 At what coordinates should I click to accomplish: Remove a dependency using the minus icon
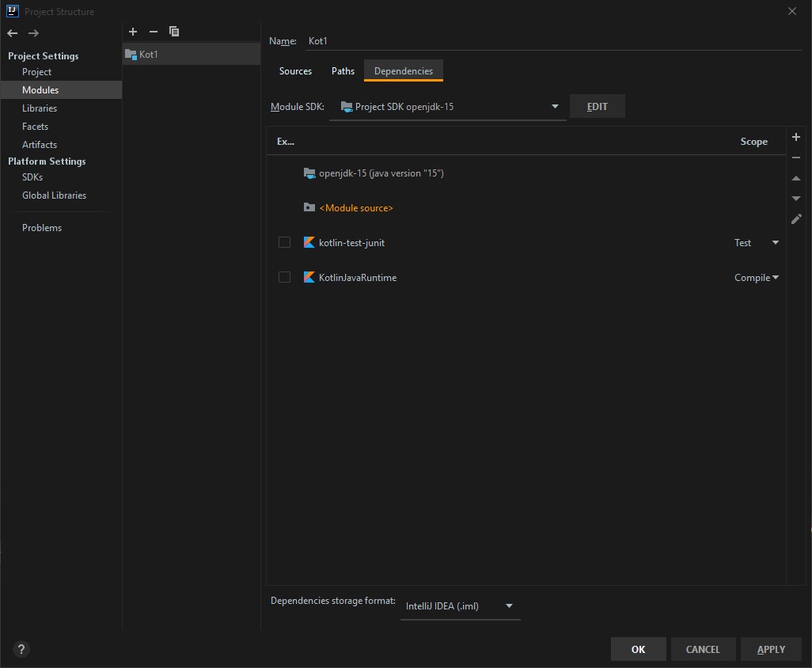(x=796, y=158)
